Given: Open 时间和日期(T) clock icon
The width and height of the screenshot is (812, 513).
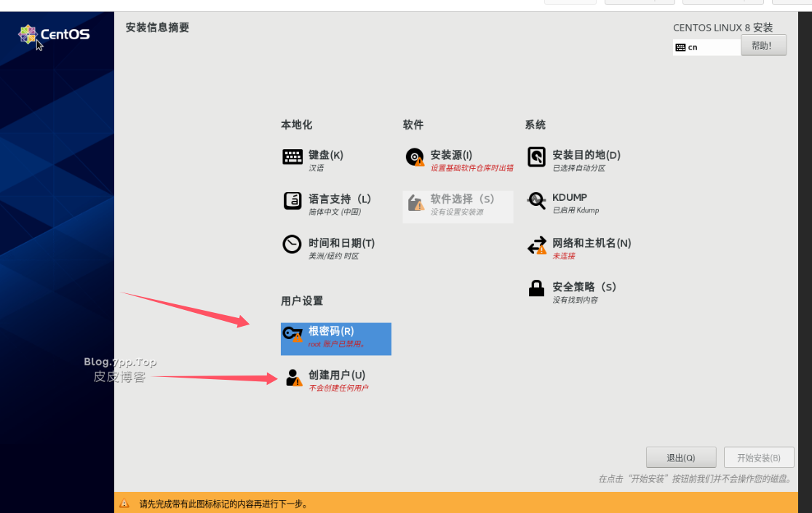Looking at the screenshot, I should [292, 244].
